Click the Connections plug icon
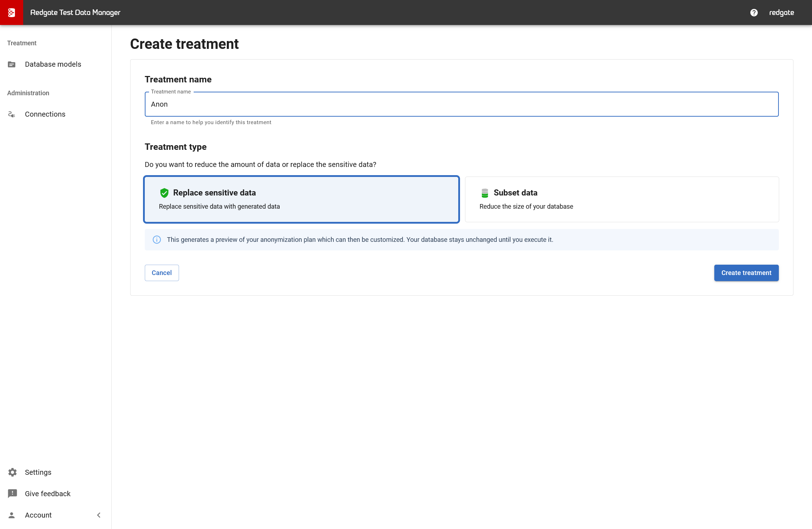The width and height of the screenshot is (812, 529). (x=12, y=115)
